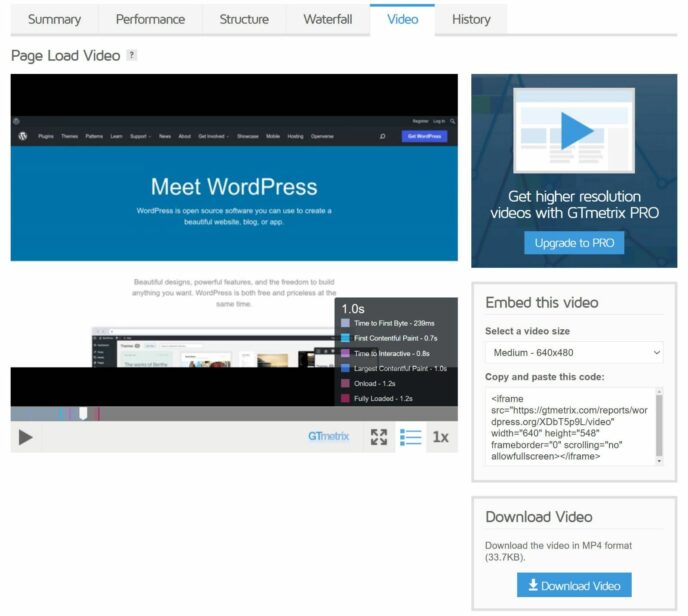Click the '1.0s' current time label
This screenshot has width=688, height=616.
click(x=353, y=309)
